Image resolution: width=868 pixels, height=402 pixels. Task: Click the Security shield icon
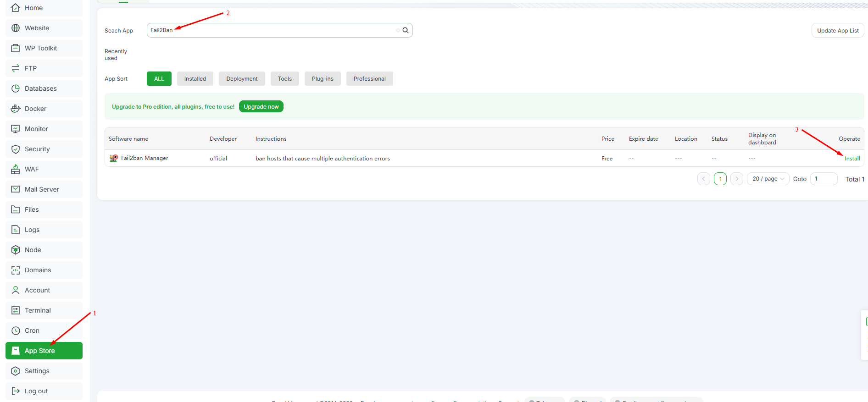click(x=16, y=149)
